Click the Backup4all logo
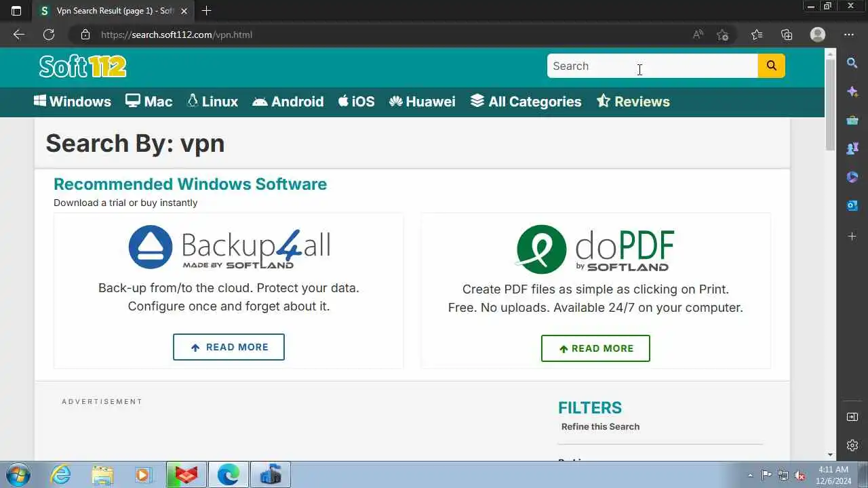Image resolution: width=868 pixels, height=488 pixels. (229, 247)
